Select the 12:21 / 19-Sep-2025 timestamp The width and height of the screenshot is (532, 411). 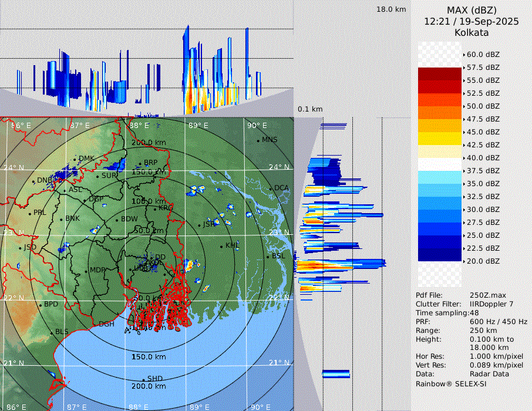point(472,21)
